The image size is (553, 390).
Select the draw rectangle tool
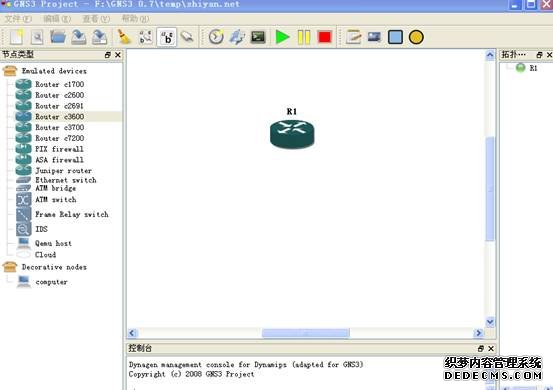[x=395, y=37]
